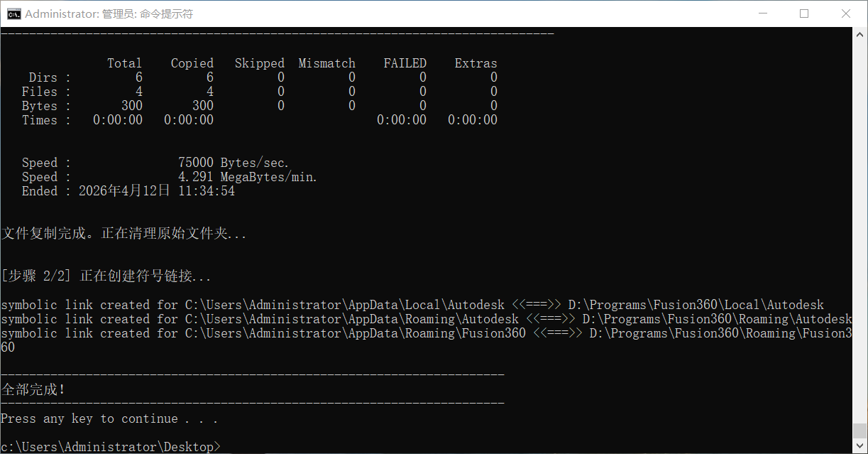Click the c:\Users\Administrator\Desktop> prompt line
Viewport: 868px width, 454px height.
click(x=110, y=447)
